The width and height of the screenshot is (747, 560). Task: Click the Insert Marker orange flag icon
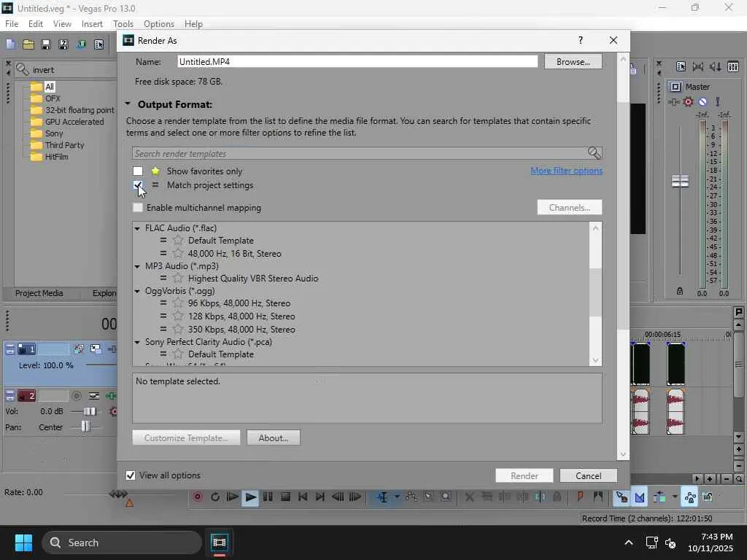[x=580, y=497]
